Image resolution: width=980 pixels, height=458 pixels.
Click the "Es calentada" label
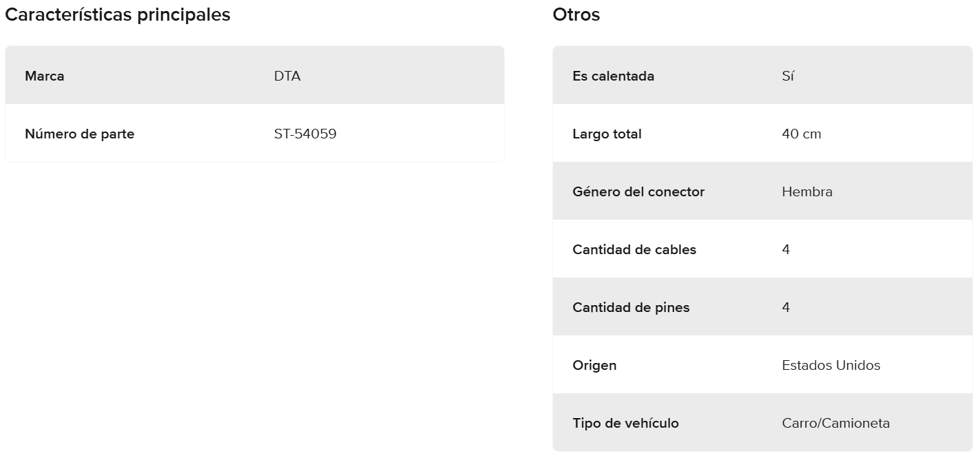613,76
